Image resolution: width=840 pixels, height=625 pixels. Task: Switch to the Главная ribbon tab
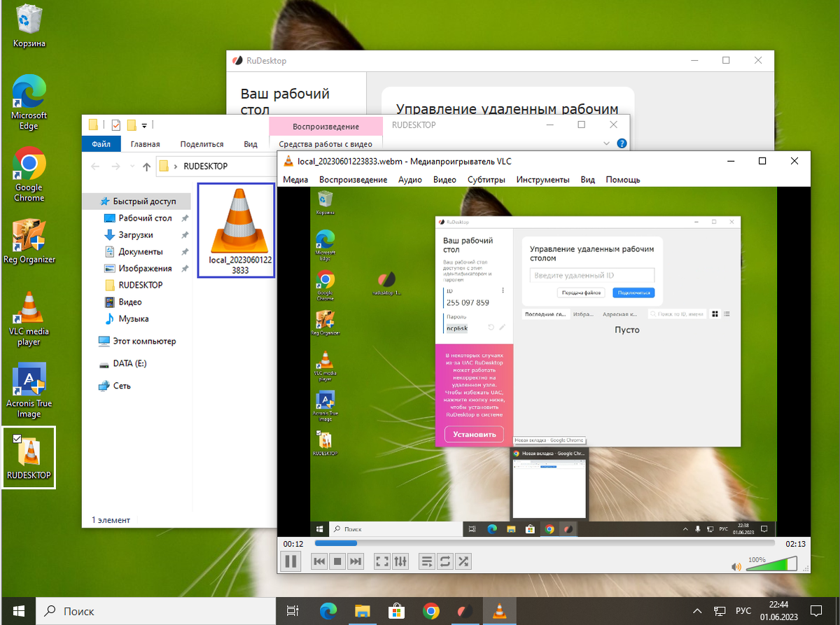coord(145,144)
